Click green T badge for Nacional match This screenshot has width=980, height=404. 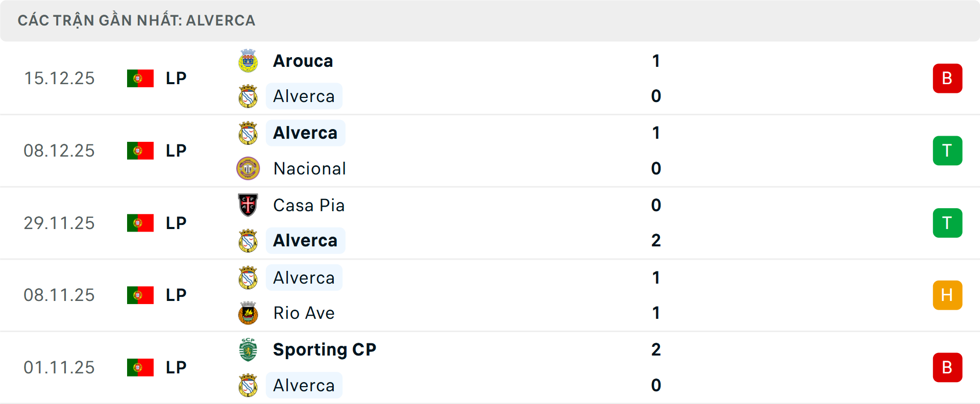click(x=947, y=150)
